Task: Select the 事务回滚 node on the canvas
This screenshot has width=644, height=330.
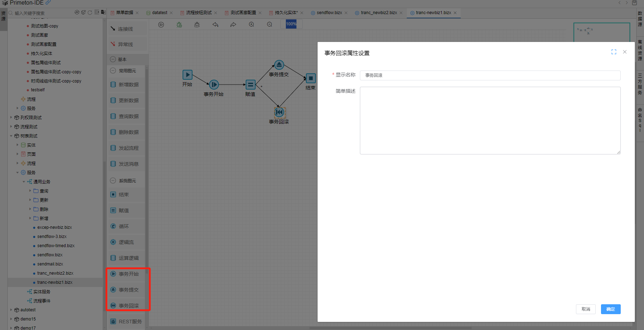Action: click(279, 112)
